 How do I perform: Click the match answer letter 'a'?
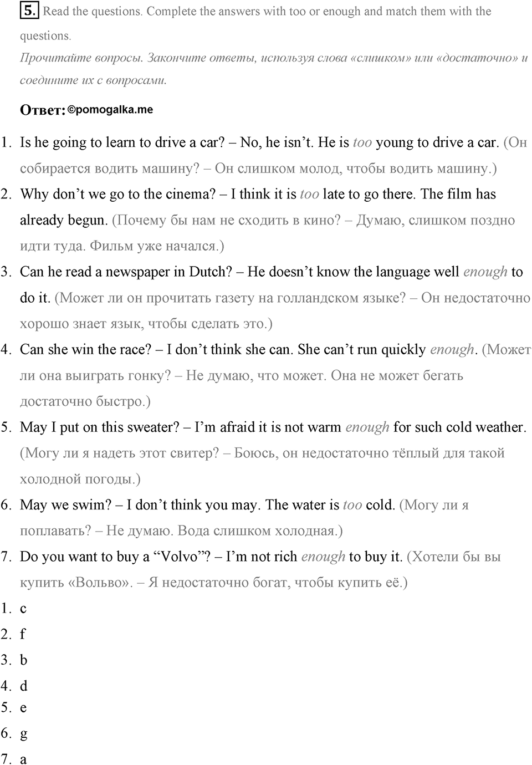(23, 760)
